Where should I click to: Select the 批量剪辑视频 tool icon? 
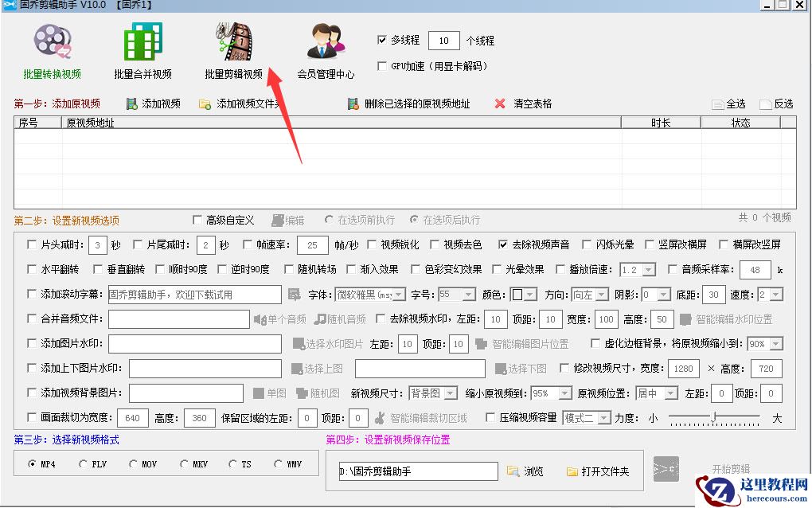(232, 44)
